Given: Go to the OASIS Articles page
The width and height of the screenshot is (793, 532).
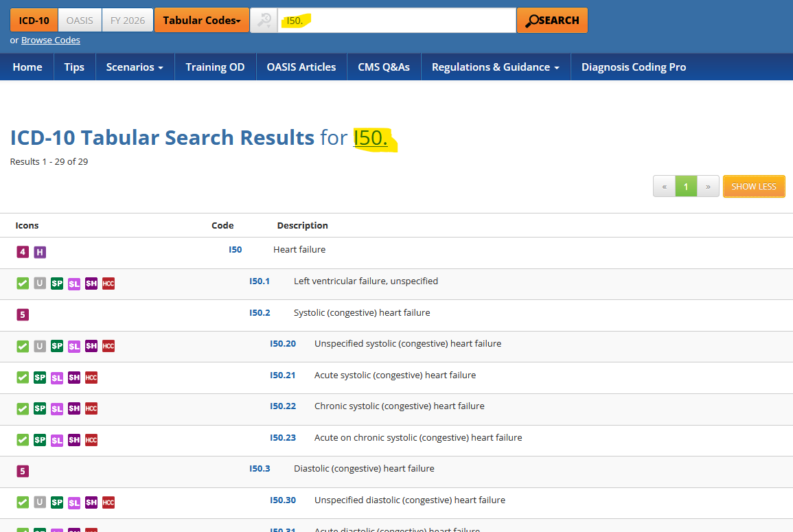Looking at the screenshot, I should [301, 67].
